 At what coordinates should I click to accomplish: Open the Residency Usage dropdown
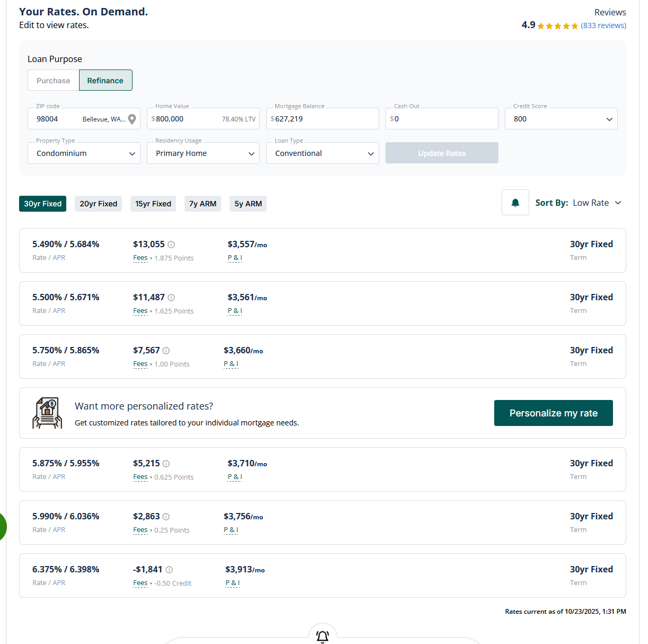203,153
